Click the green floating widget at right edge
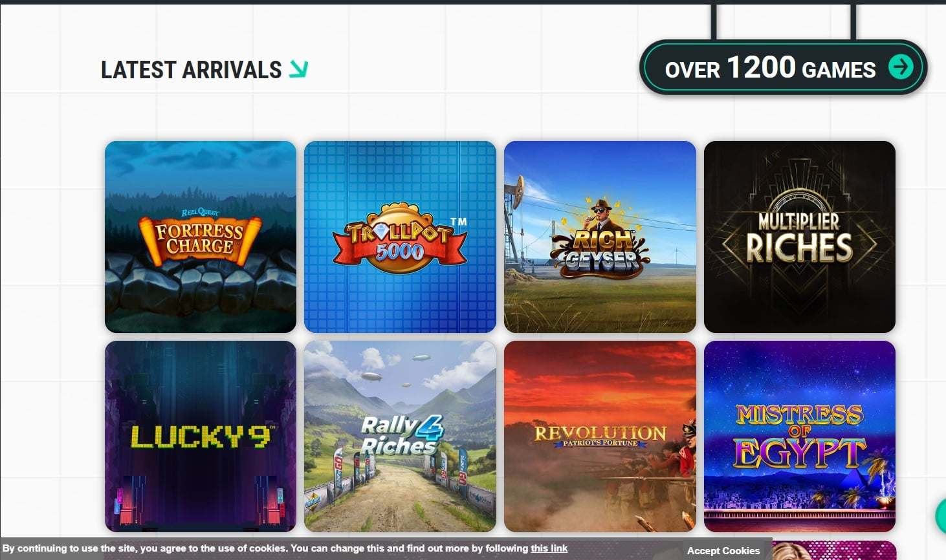 click(941, 515)
